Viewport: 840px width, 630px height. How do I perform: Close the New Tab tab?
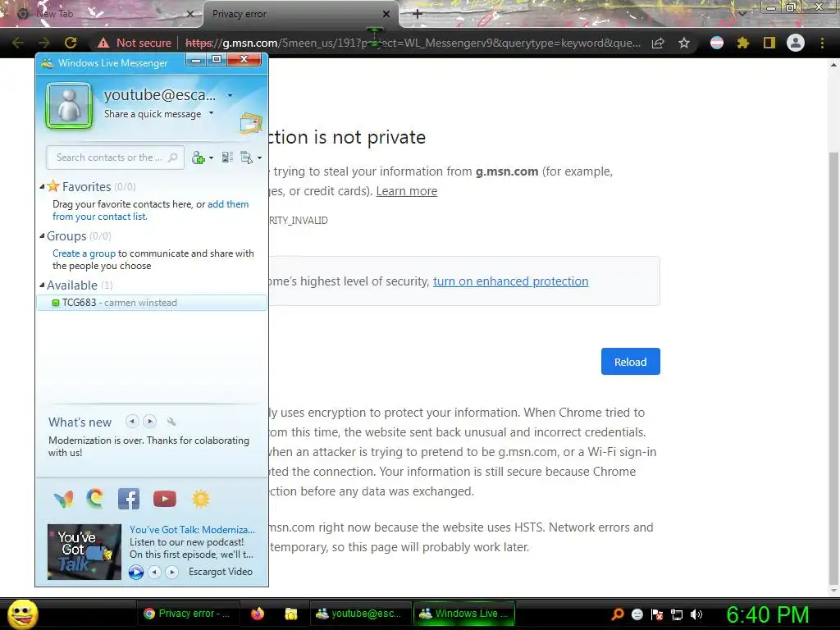[190, 14]
